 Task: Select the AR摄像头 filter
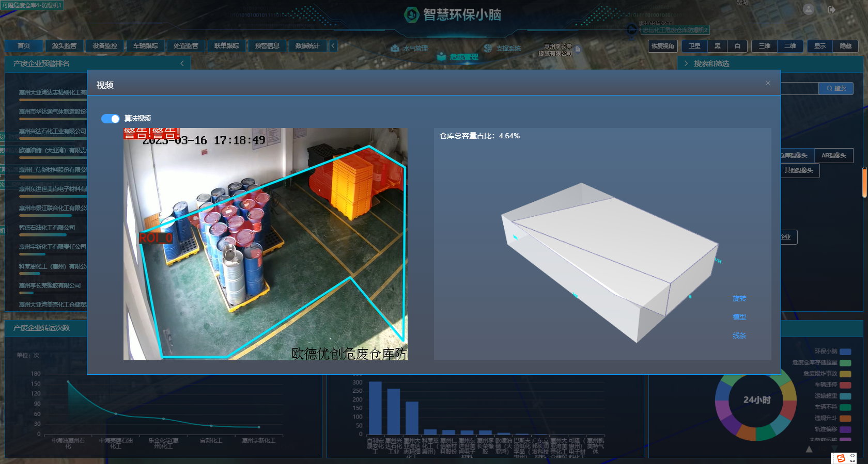(833, 155)
